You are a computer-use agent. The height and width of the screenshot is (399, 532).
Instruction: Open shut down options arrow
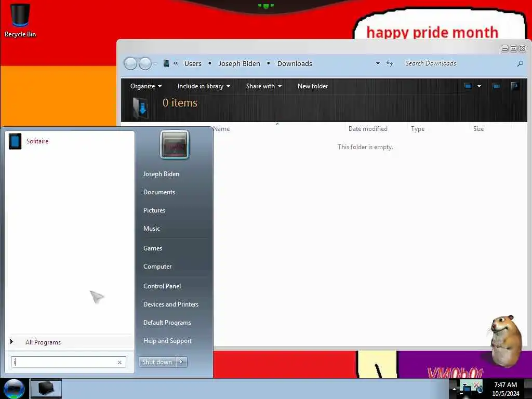pyautogui.click(x=181, y=362)
